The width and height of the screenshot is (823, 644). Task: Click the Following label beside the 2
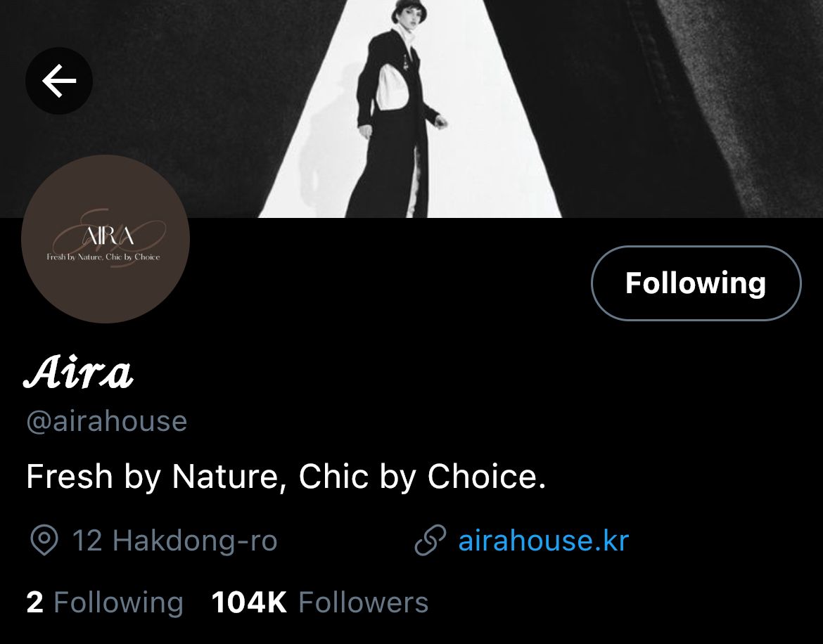point(118,603)
